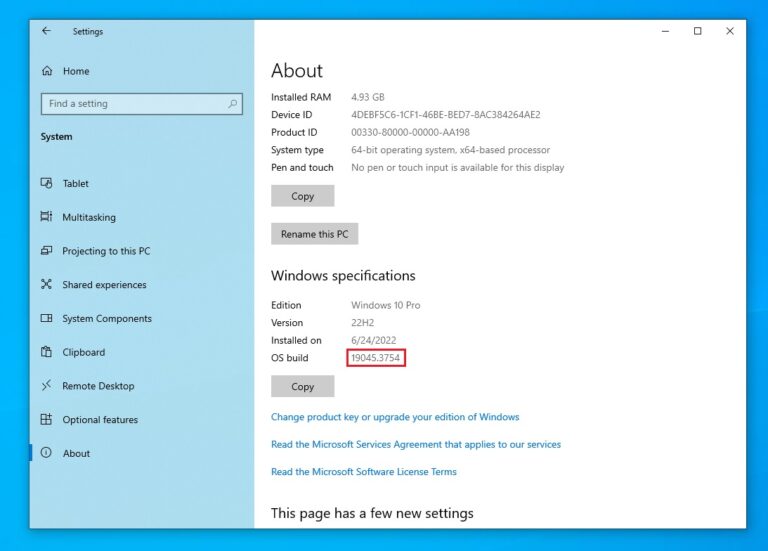This screenshot has width=768, height=551.
Task: Open the Home icon in sidebar
Action: tap(46, 71)
